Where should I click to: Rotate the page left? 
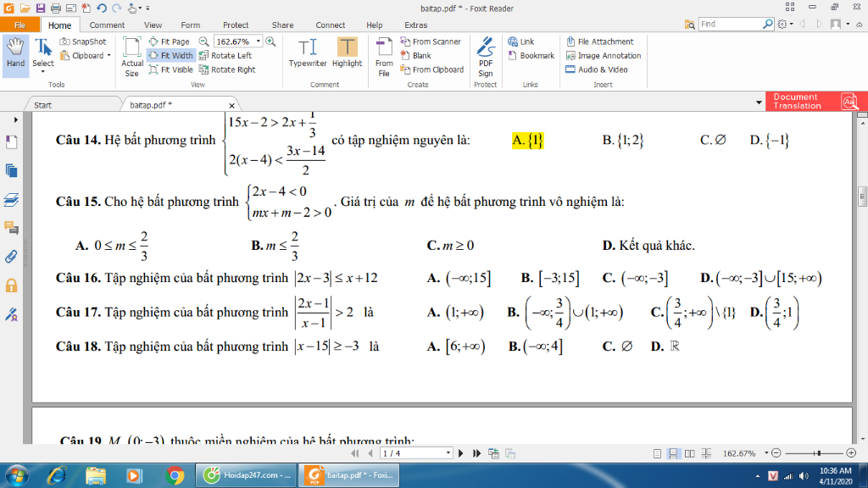[x=225, y=55]
